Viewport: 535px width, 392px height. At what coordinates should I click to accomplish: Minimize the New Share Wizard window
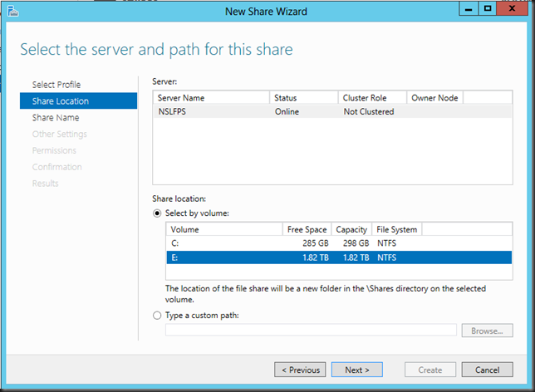click(x=469, y=9)
